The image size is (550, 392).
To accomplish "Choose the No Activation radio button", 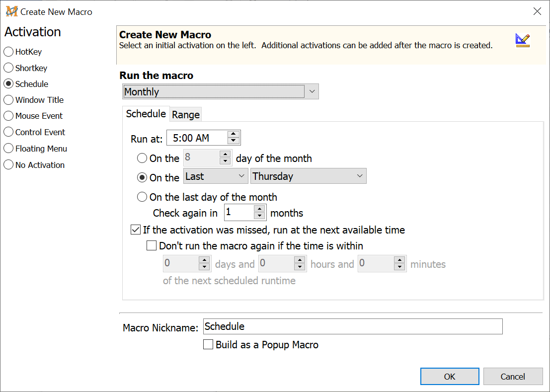I will 8,165.
